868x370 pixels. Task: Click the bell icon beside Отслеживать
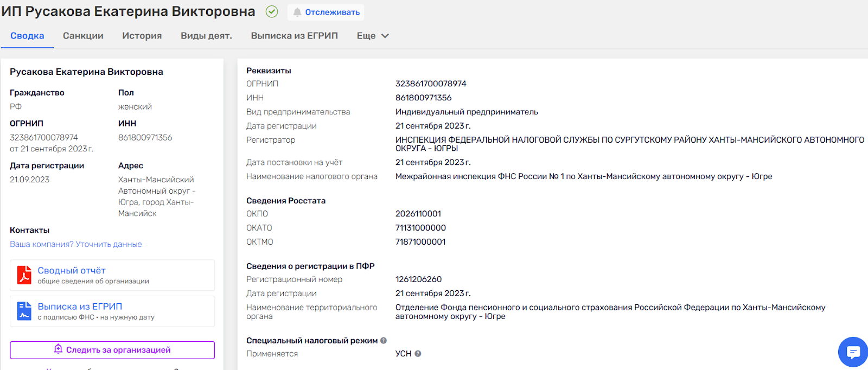pos(297,12)
